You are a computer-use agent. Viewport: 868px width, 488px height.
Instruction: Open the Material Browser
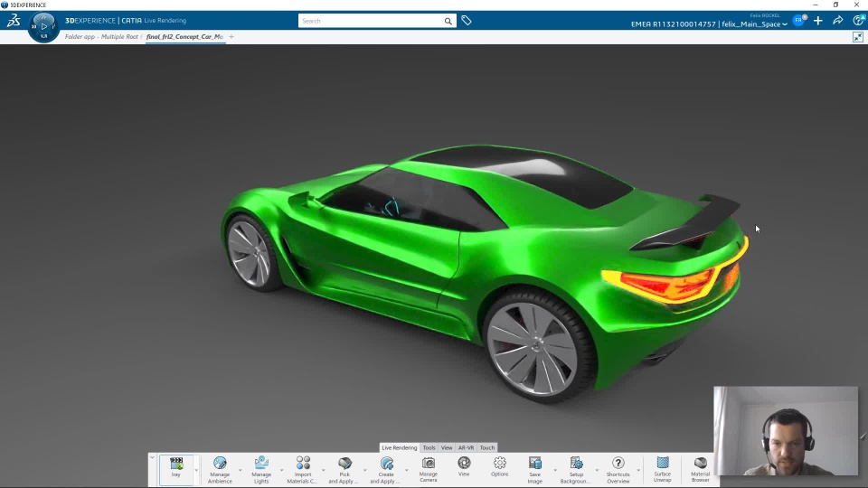[x=700, y=469]
